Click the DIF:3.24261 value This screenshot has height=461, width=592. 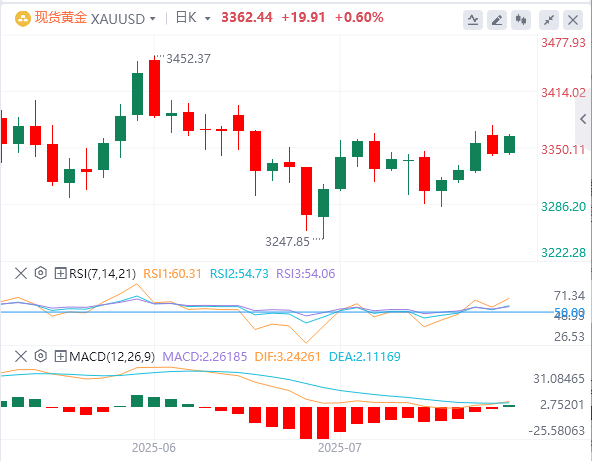click(288, 356)
